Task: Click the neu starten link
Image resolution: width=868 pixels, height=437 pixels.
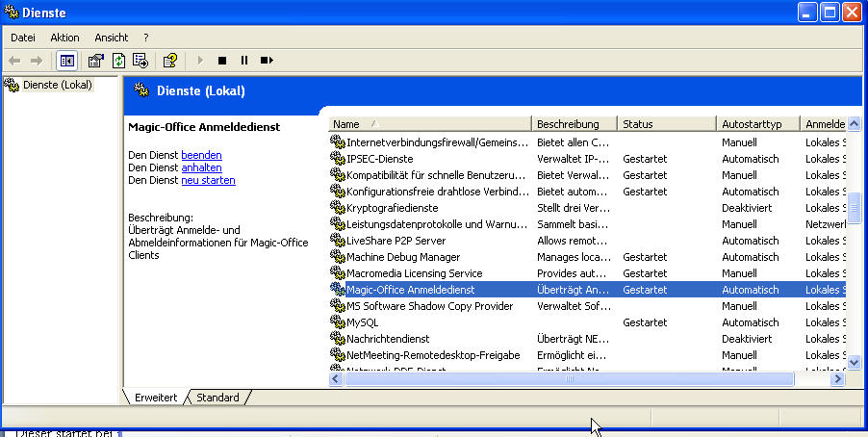Action: coord(208,181)
